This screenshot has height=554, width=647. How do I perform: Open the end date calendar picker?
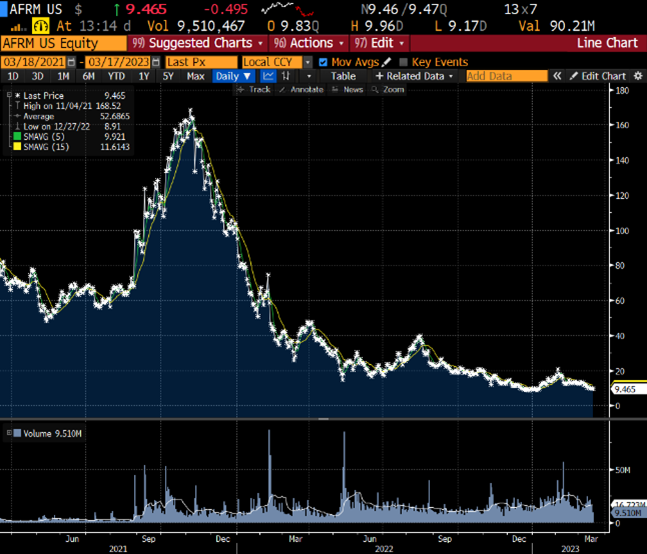point(156,62)
